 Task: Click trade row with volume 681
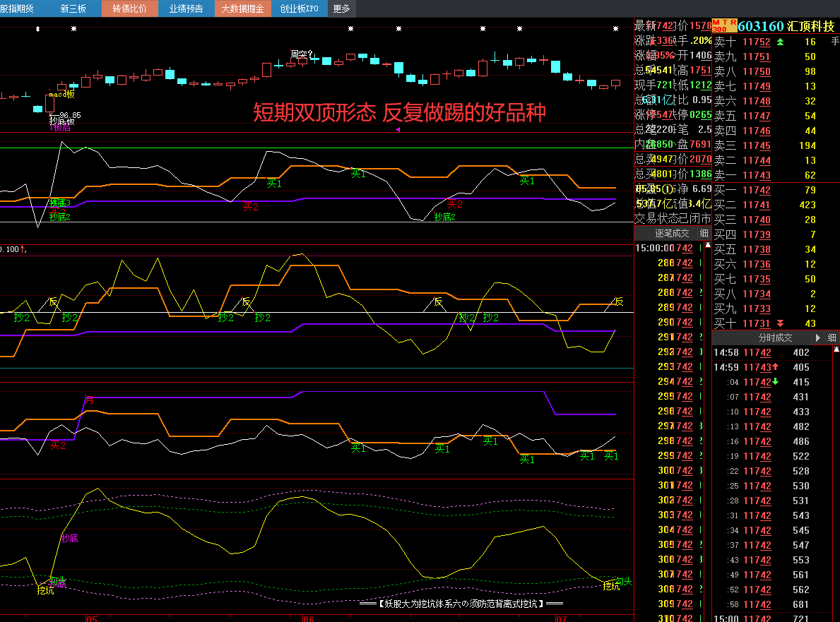tap(771, 605)
